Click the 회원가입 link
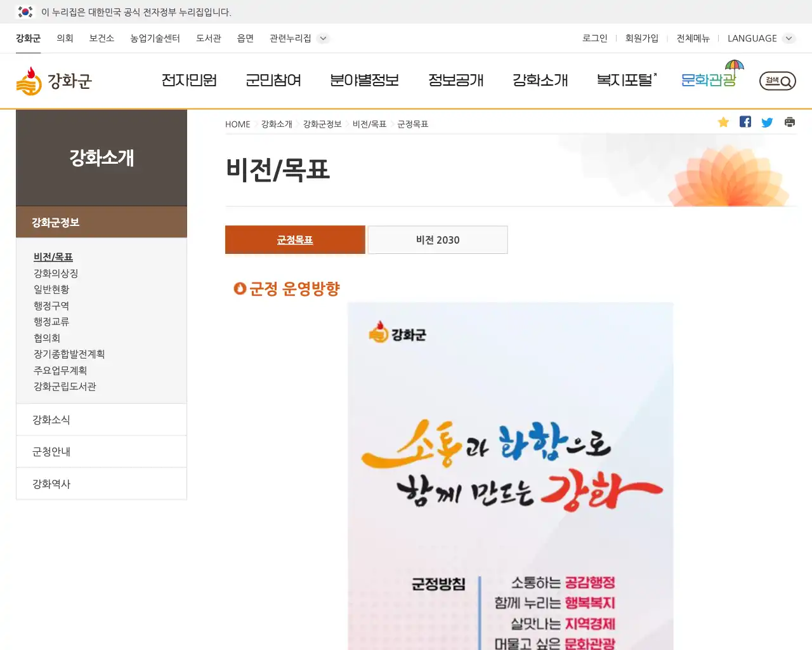Screen dimensions: 812x650 coord(642,38)
